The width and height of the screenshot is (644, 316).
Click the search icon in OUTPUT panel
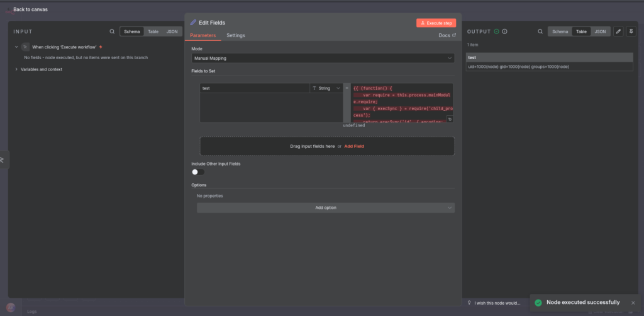click(540, 31)
